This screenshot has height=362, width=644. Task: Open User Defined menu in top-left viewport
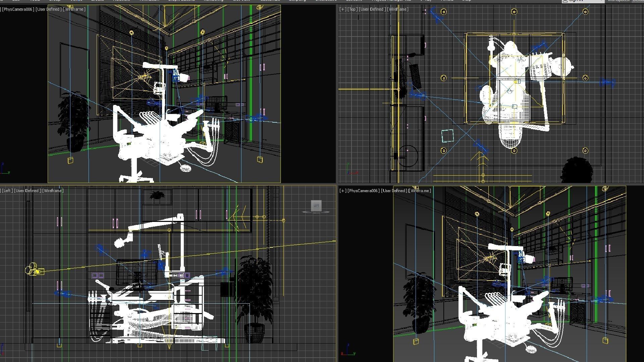coord(49,9)
